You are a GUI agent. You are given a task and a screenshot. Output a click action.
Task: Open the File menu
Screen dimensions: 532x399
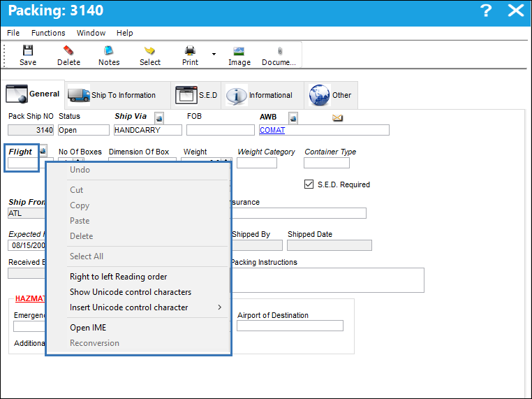point(13,33)
